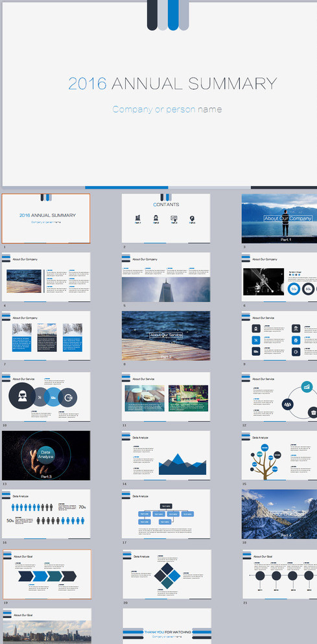Open slide 11 thumbnail with two cafe photos

pyautogui.click(x=166, y=397)
